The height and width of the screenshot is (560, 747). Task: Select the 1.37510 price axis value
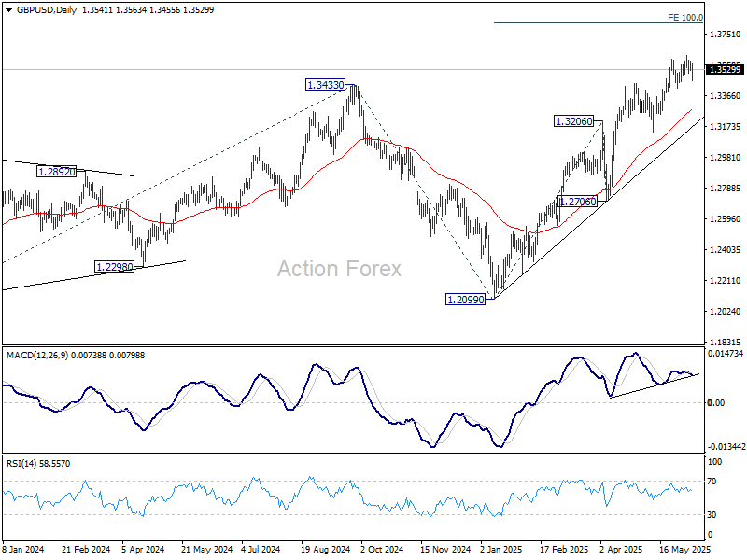coord(726,35)
